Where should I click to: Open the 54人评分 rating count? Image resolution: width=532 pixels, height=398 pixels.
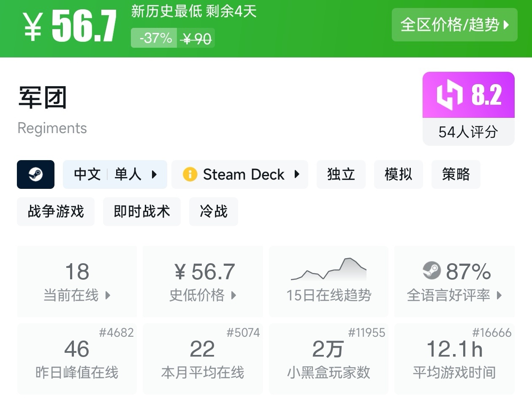[x=468, y=132]
